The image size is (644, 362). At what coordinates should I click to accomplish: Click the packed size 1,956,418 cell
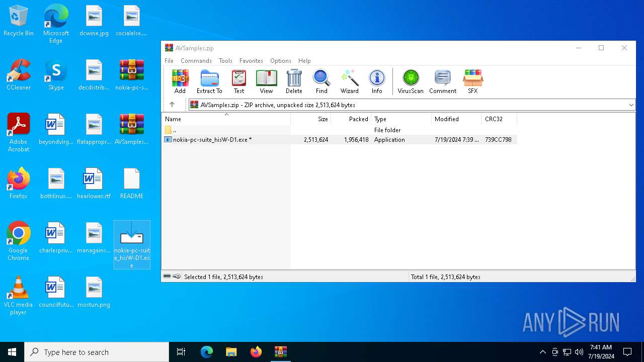pyautogui.click(x=356, y=140)
